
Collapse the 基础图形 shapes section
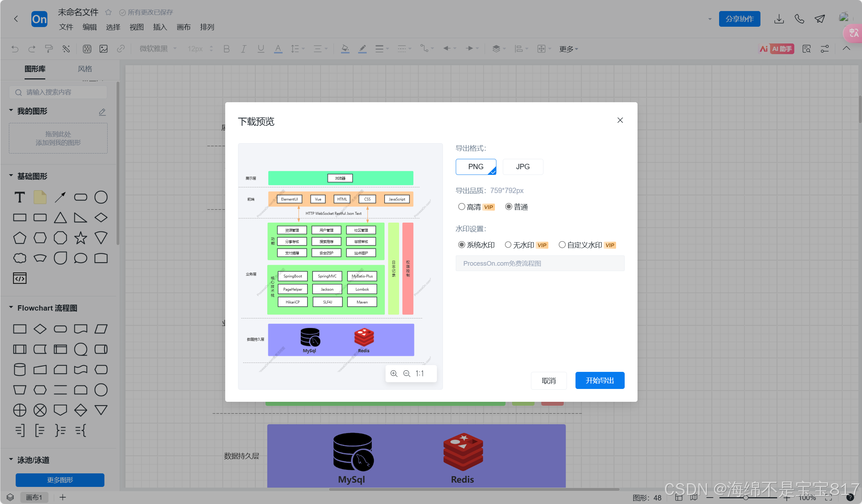11,176
